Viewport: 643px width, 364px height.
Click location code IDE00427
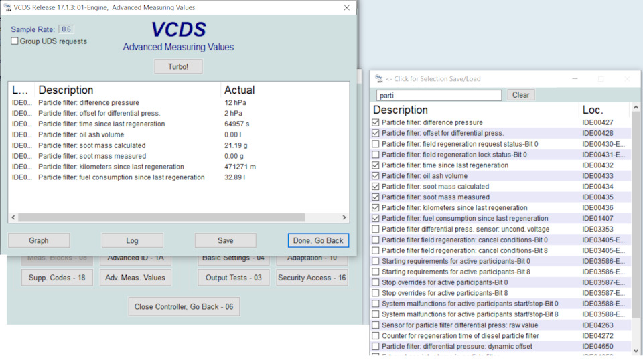(x=597, y=122)
